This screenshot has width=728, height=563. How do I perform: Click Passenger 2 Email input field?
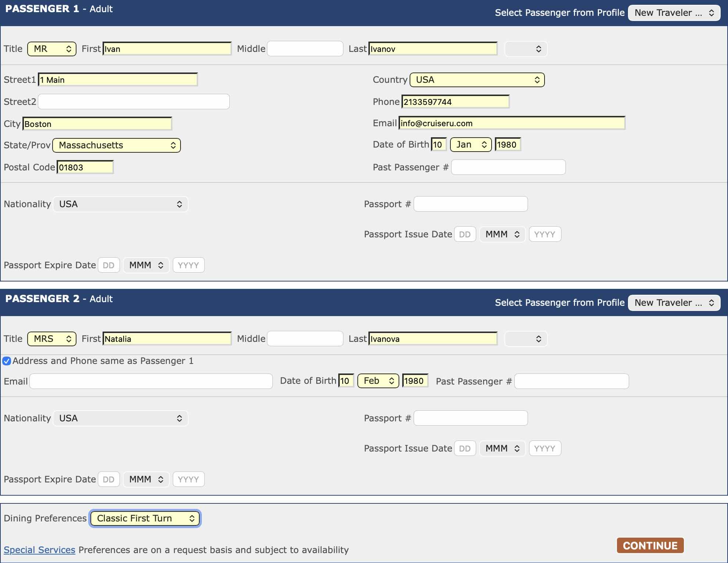tap(151, 381)
